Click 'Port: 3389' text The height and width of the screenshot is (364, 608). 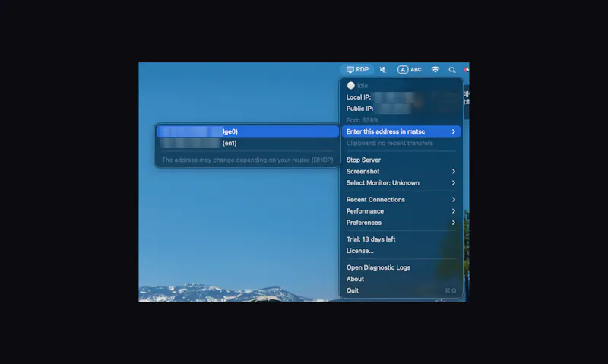pyautogui.click(x=362, y=120)
